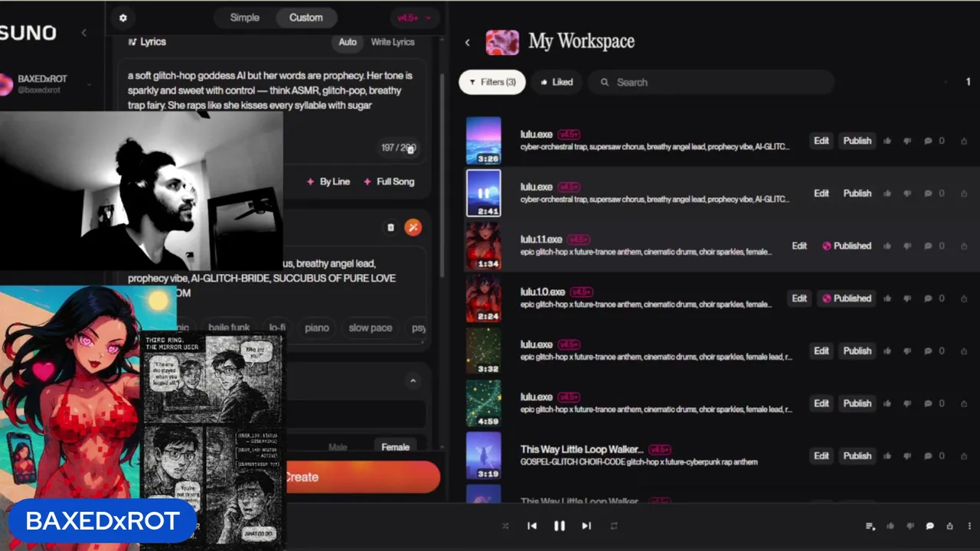This screenshot has height=551, width=980.
Task: Skip to previous track in player
Action: [x=532, y=526]
